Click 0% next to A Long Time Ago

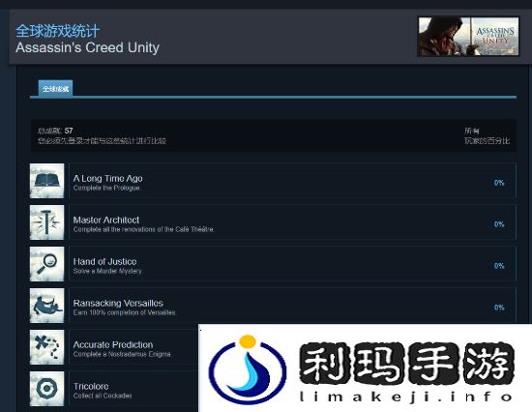click(x=499, y=183)
